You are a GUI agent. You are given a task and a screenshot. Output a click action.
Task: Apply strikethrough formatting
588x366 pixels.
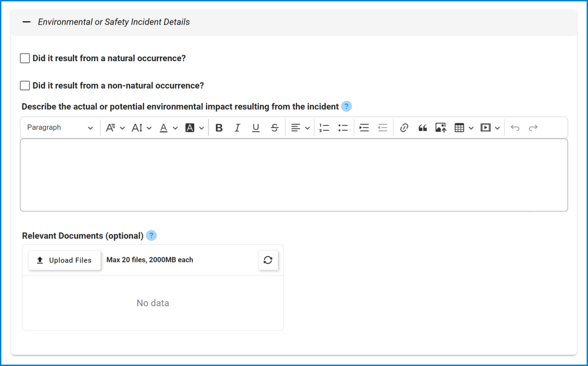point(275,127)
